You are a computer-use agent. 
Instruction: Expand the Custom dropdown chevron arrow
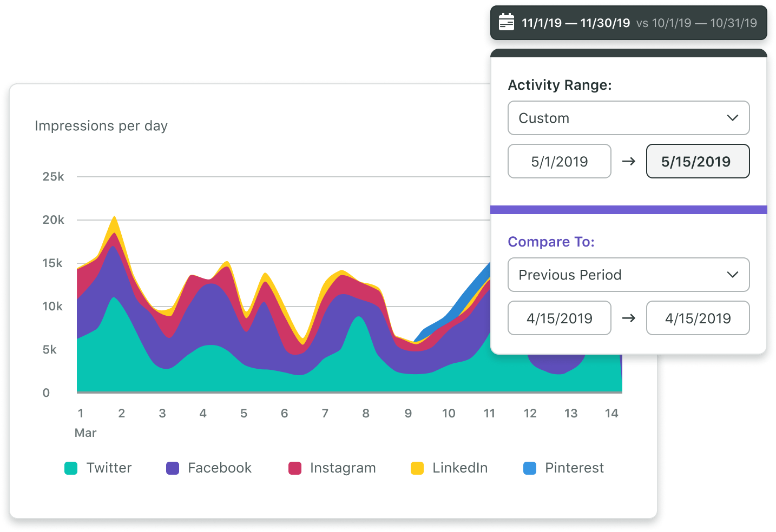point(732,118)
